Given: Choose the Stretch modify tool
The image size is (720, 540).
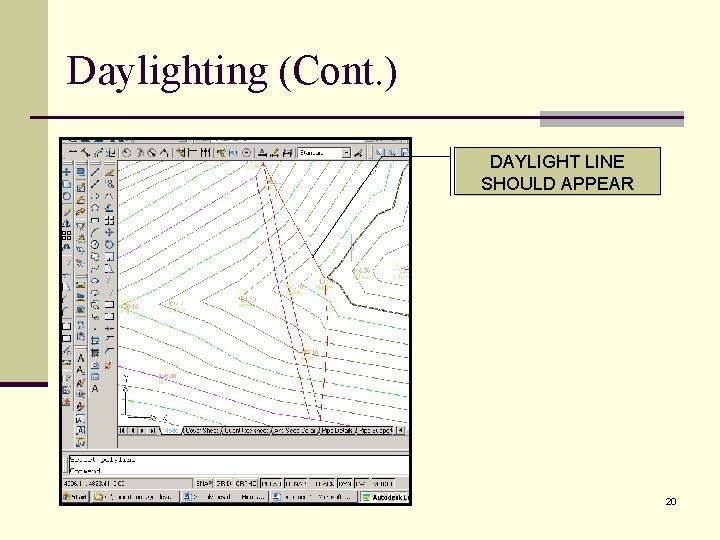Looking at the screenshot, I should [109, 268].
